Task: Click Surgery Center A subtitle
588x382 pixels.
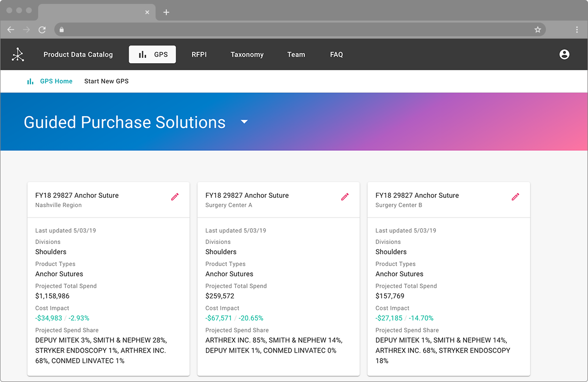Action: click(x=228, y=205)
